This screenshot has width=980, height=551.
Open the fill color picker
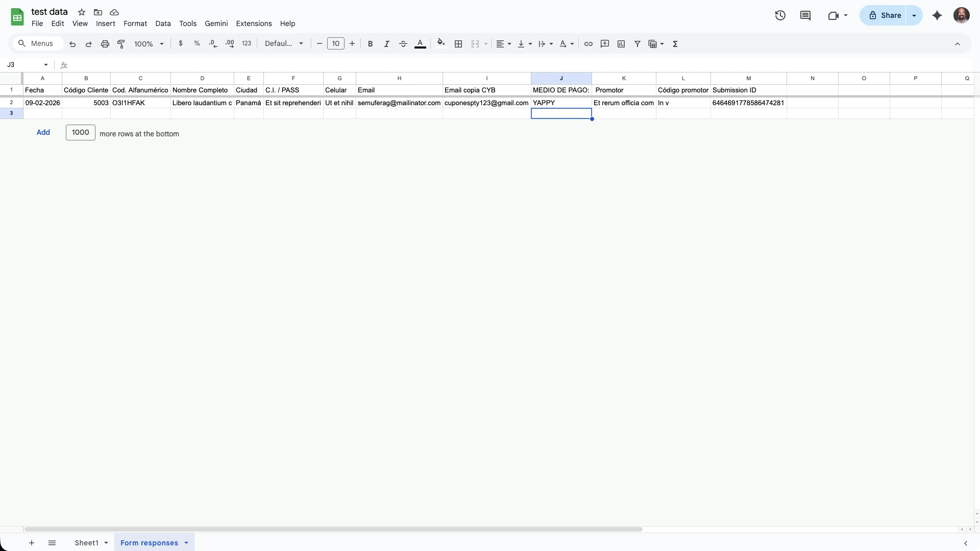pos(441,43)
